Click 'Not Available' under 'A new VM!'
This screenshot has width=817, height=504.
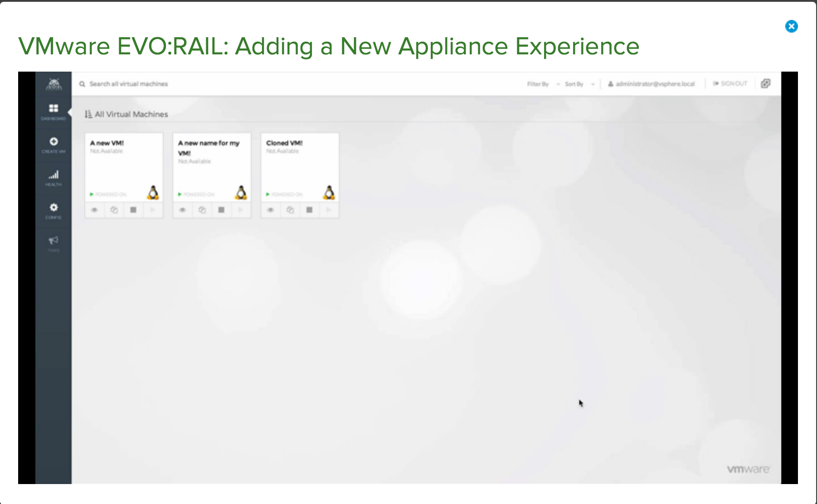click(x=106, y=151)
